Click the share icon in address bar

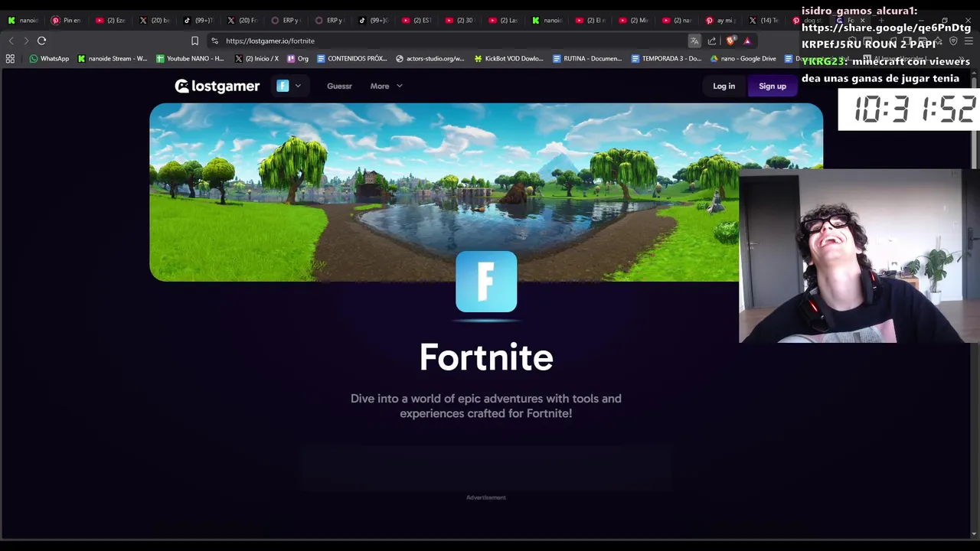tap(712, 41)
